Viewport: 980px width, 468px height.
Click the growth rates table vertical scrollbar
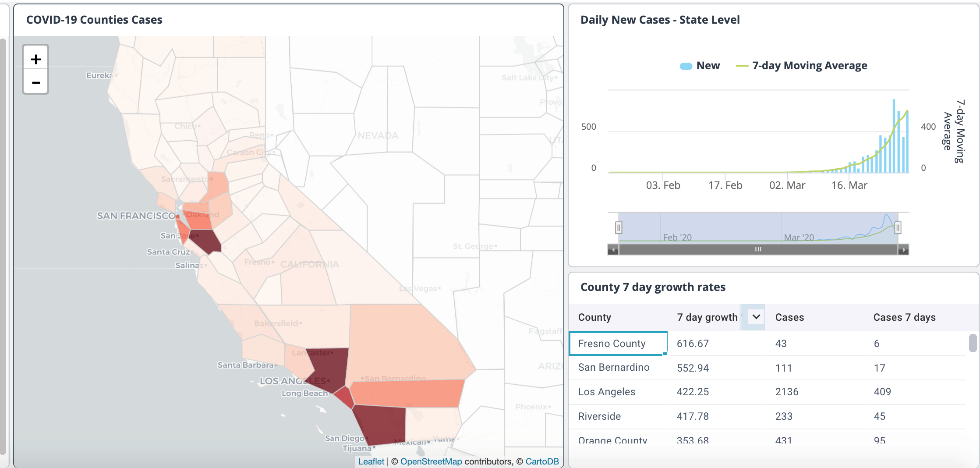coord(973,343)
